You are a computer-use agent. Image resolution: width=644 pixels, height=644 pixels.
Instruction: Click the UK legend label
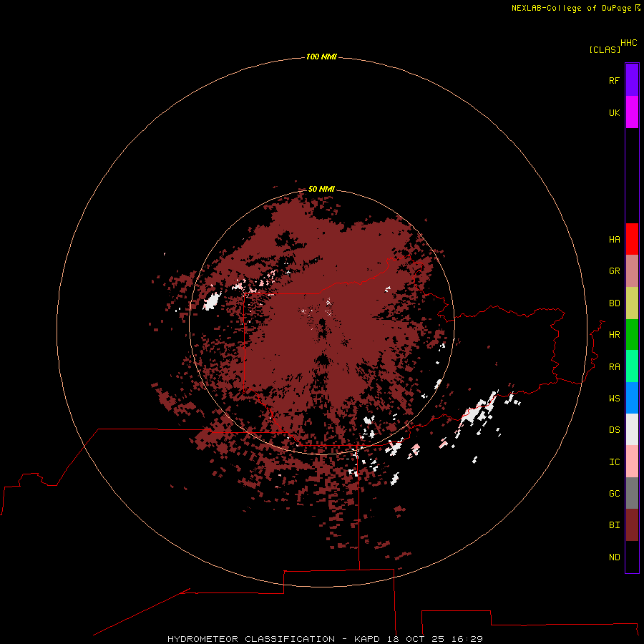tap(614, 112)
